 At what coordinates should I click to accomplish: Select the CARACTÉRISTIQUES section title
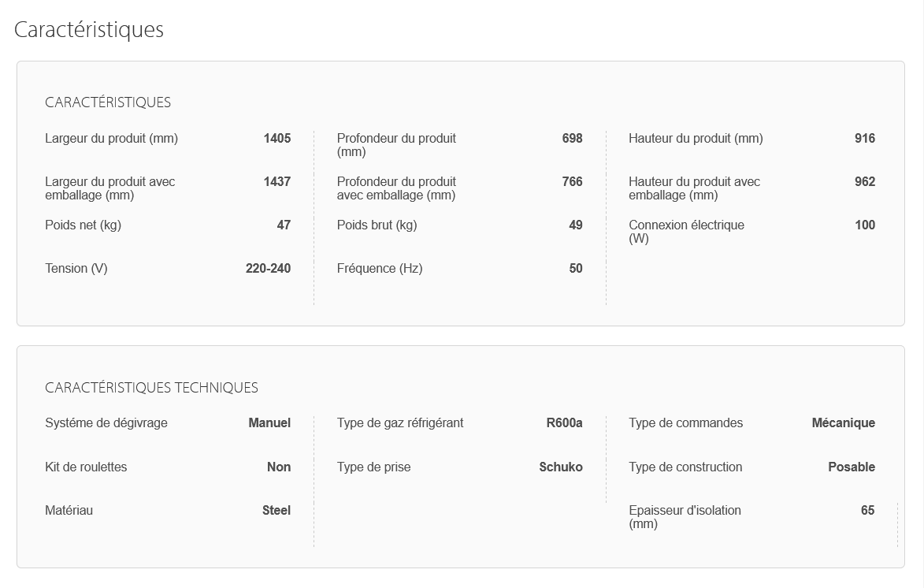pos(108,102)
